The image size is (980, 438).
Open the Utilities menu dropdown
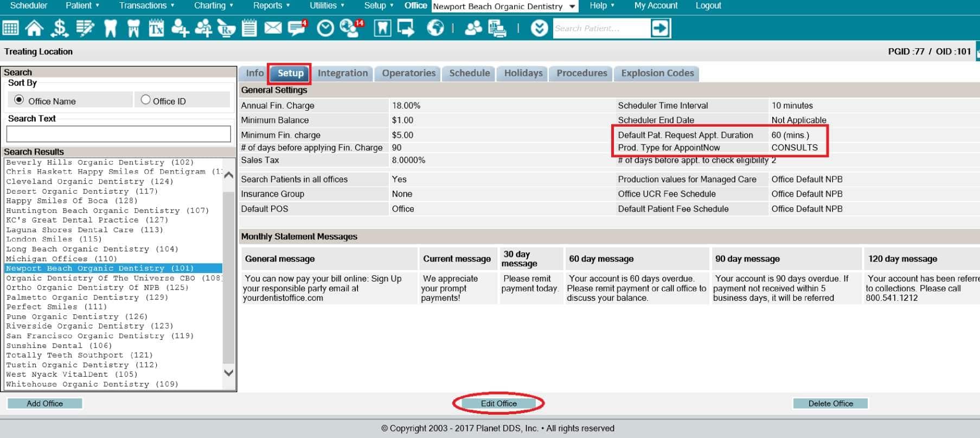(327, 5)
